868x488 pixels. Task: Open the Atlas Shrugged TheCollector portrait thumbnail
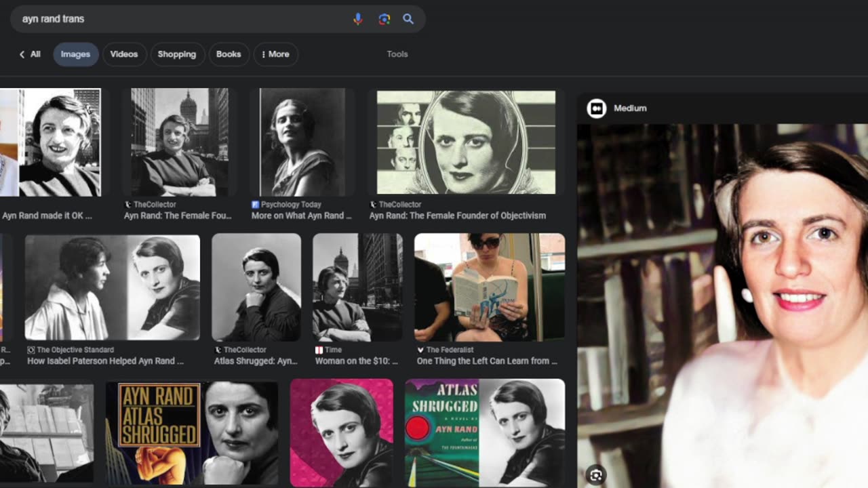(x=256, y=287)
